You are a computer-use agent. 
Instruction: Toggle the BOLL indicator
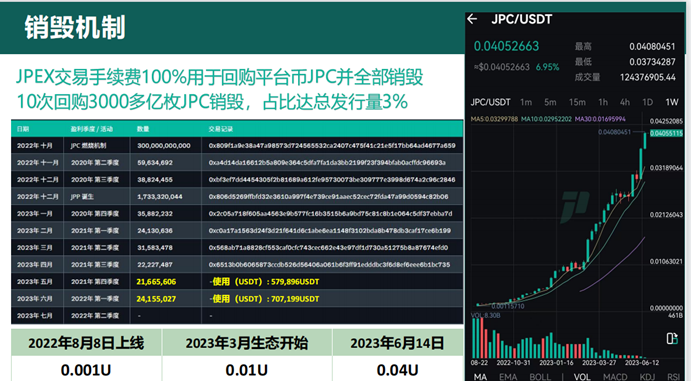pos(540,377)
